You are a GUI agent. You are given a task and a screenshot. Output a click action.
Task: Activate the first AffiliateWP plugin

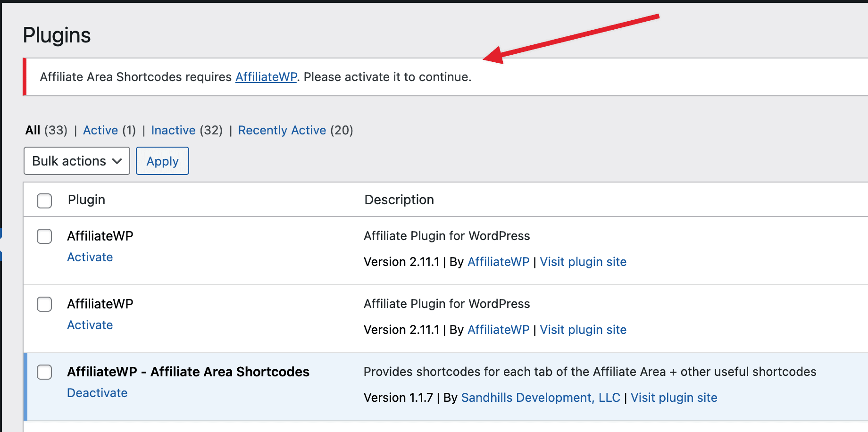point(90,257)
